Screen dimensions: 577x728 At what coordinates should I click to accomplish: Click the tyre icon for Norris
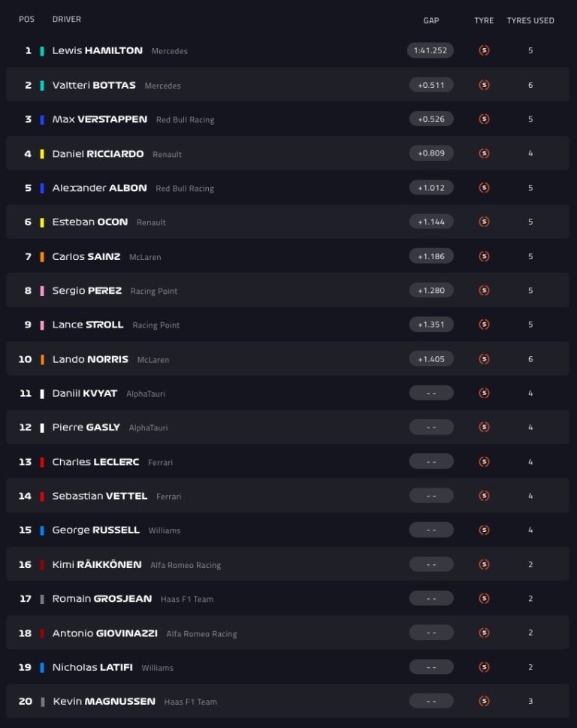click(484, 359)
